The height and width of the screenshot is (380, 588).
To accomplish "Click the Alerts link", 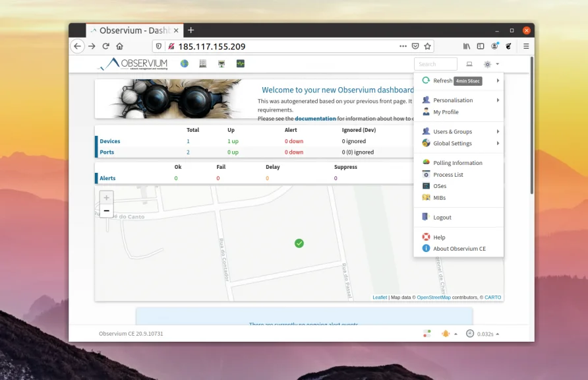I will pos(107,178).
